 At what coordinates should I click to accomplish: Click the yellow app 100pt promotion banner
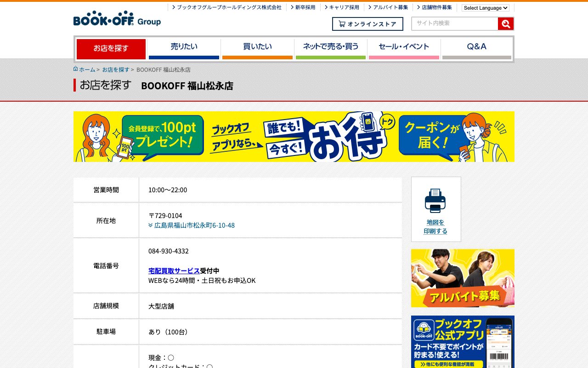[x=294, y=137]
